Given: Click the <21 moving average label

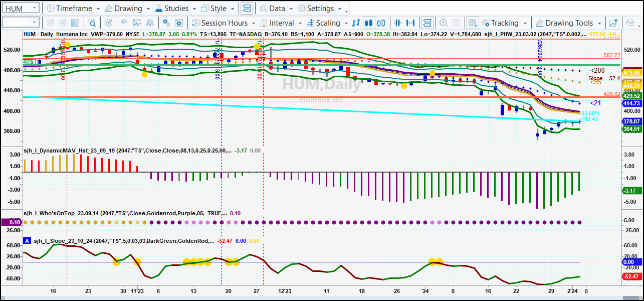Looking at the screenshot, I should (595, 102).
